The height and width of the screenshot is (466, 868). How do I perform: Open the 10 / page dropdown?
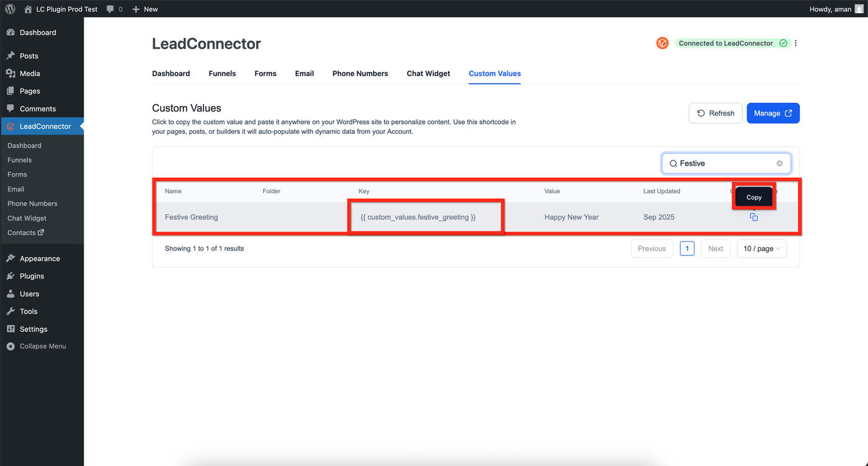click(761, 248)
